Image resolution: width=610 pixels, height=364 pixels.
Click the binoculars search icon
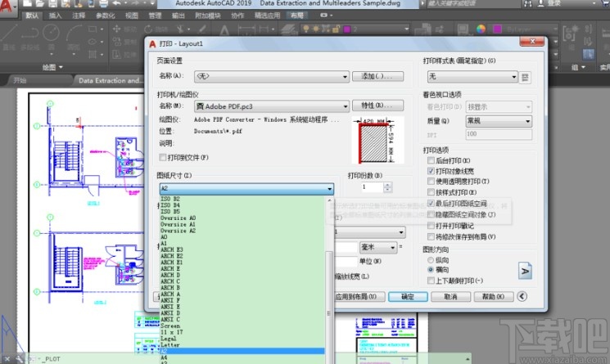pyautogui.click(x=528, y=3)
